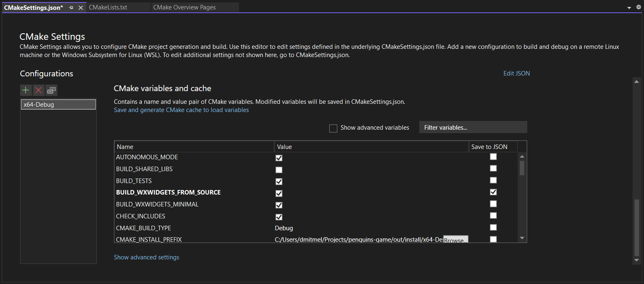644x284 pixels.
Task: Click Save and generate CMake cache link
Action: [181, 110]
